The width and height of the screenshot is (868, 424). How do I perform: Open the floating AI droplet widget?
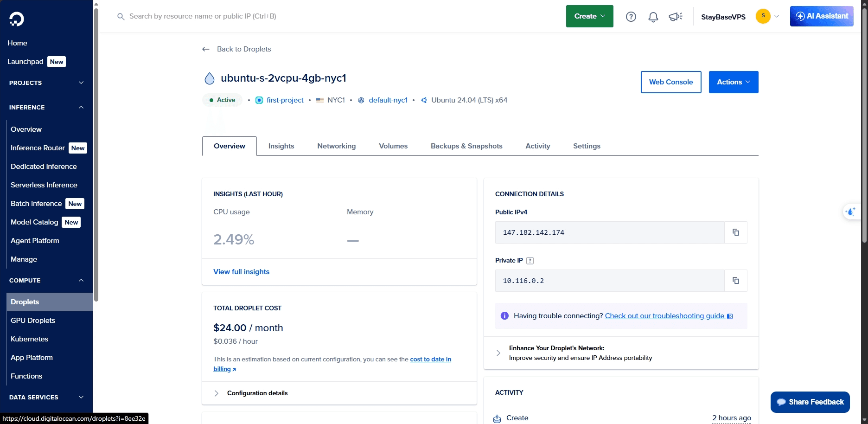coord(851,212)
